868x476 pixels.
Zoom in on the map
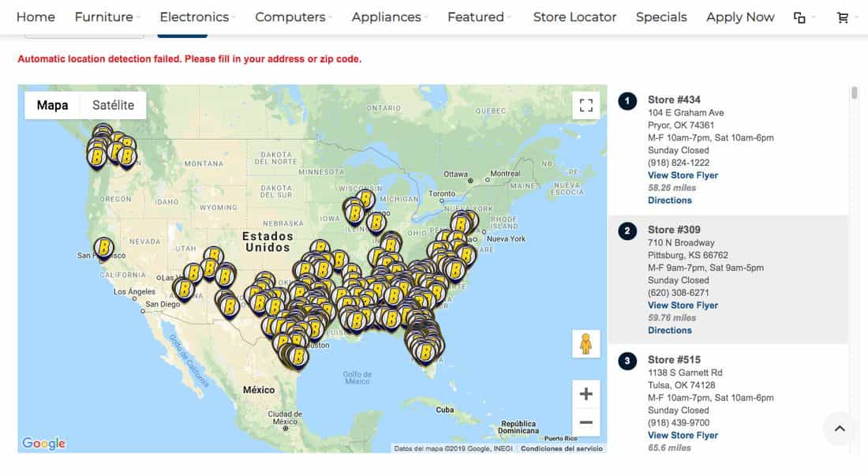pos(586,394)
